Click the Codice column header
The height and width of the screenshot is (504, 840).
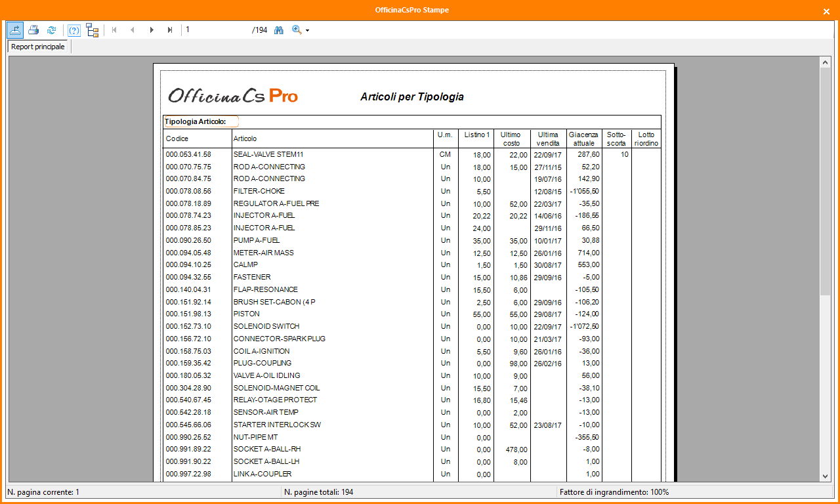point(177,139)
